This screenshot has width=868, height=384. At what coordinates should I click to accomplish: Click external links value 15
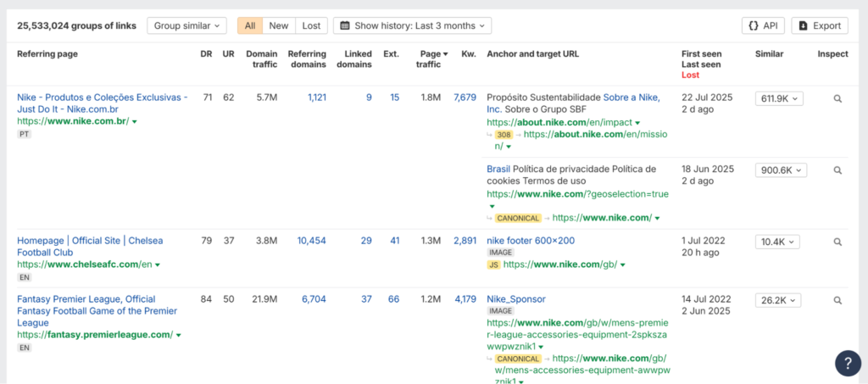(x=394, y=97)
